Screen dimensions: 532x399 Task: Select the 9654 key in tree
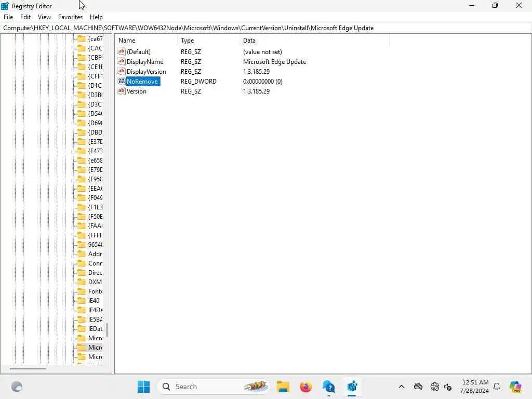pyautogui.click(x=95, y=245)
